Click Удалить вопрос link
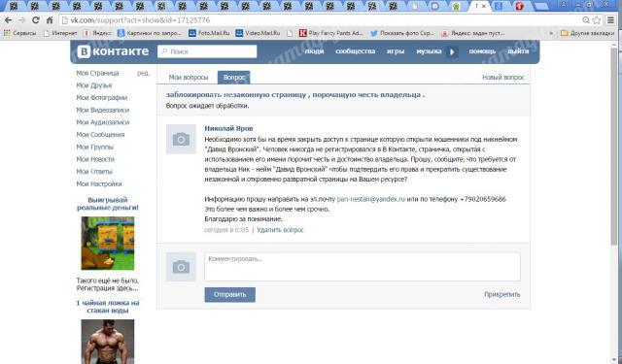 tap(280, 230)
